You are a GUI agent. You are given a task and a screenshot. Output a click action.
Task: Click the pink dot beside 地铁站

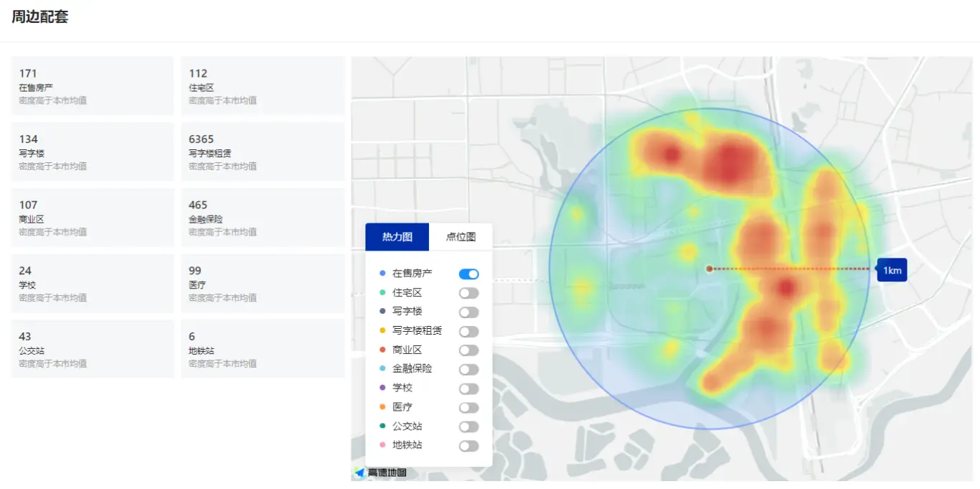click(382, 445)
